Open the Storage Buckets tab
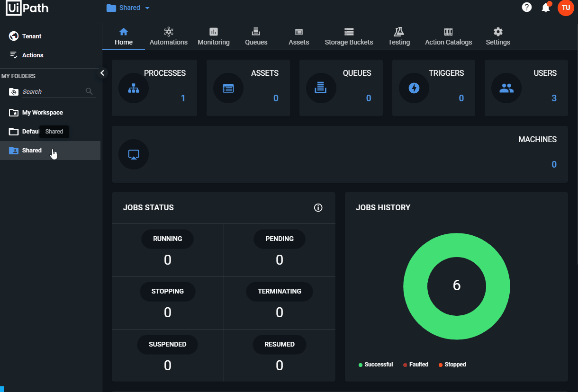Screen dimensions: 578x392 click(349, 36)
